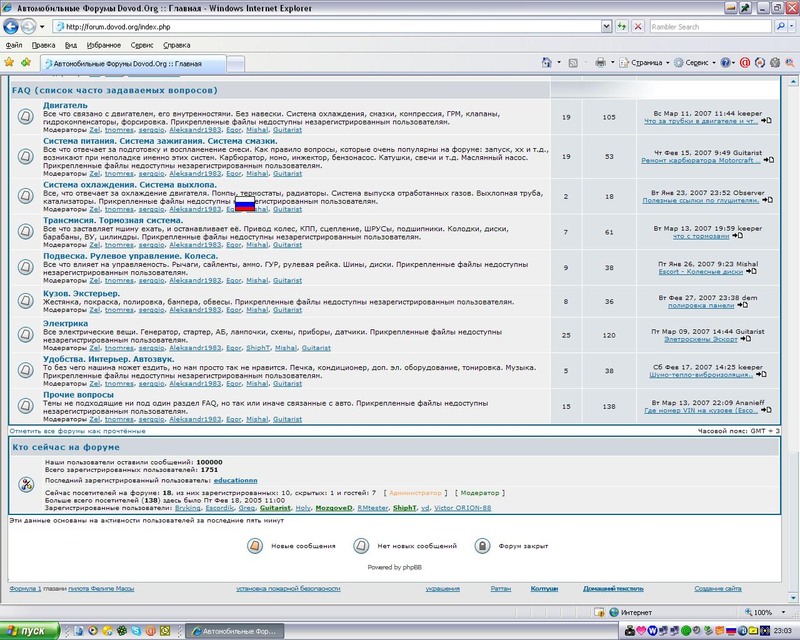Click the Add to Favorites star-plus icon
The height and width of the screenshot is (640, 800).
26,62
